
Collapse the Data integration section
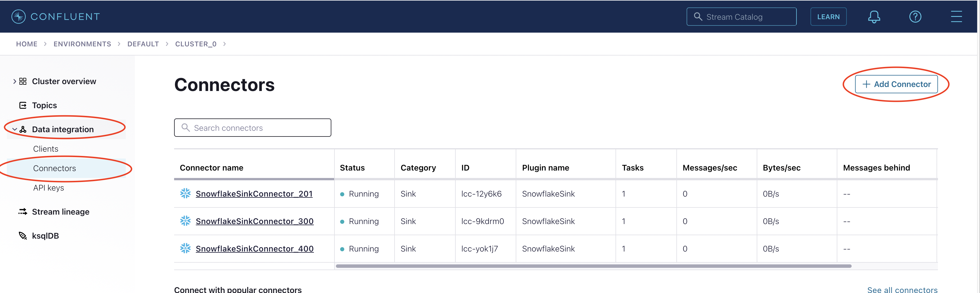(x=15, y=130)
